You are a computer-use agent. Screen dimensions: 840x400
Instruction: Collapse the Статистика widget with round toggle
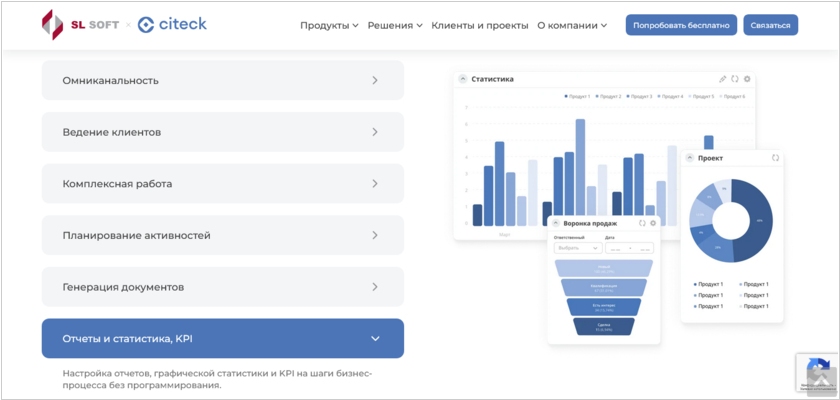coord(462,79)
